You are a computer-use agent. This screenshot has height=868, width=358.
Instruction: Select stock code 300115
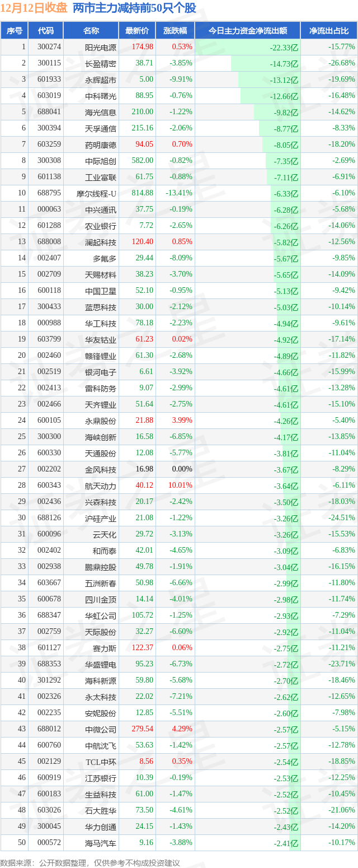tap(49, 63)
